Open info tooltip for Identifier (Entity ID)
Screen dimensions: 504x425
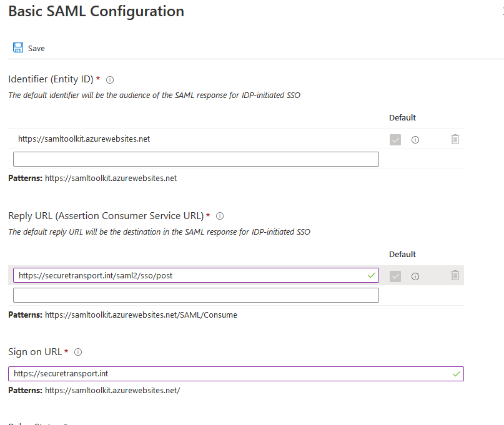[x=110, y=80]
